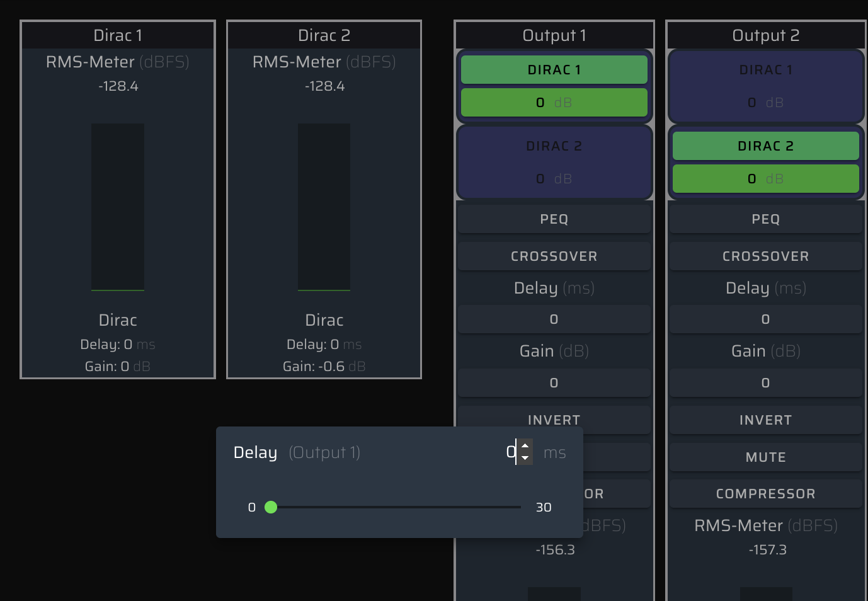Click the DIRAC 1 gain value in Output 2

tap(766, 102)
